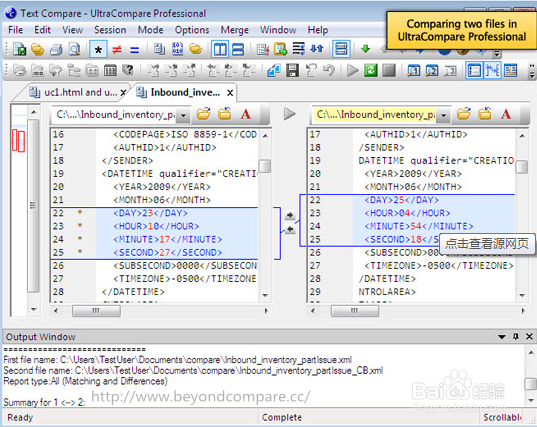Open the Help menu
Screen dimensions: 537x427
(x=317, y=30)
